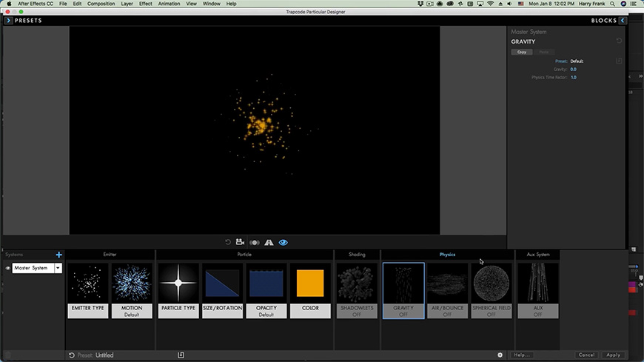Open the Size/Rotation block
644x362 pixels.
pos(222,290)
